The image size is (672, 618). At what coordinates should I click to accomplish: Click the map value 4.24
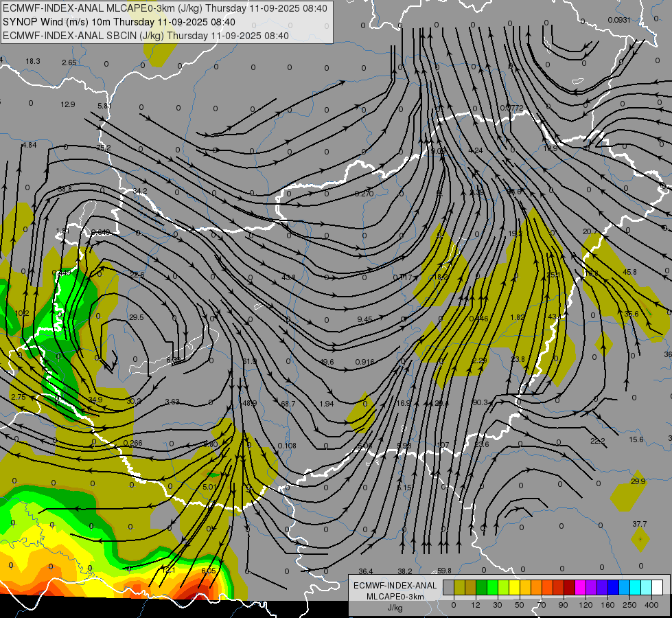pos(476,150)
